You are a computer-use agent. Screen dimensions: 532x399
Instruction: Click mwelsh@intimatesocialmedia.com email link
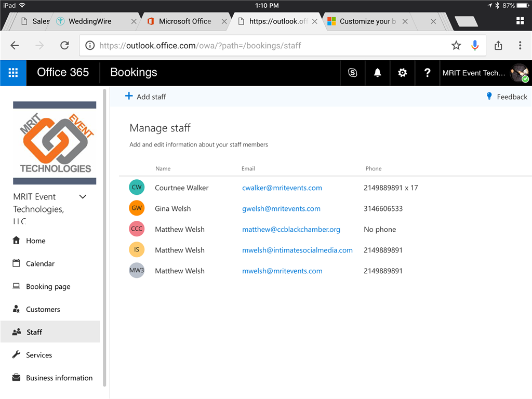pyautogui.click(x=297, y=250)
